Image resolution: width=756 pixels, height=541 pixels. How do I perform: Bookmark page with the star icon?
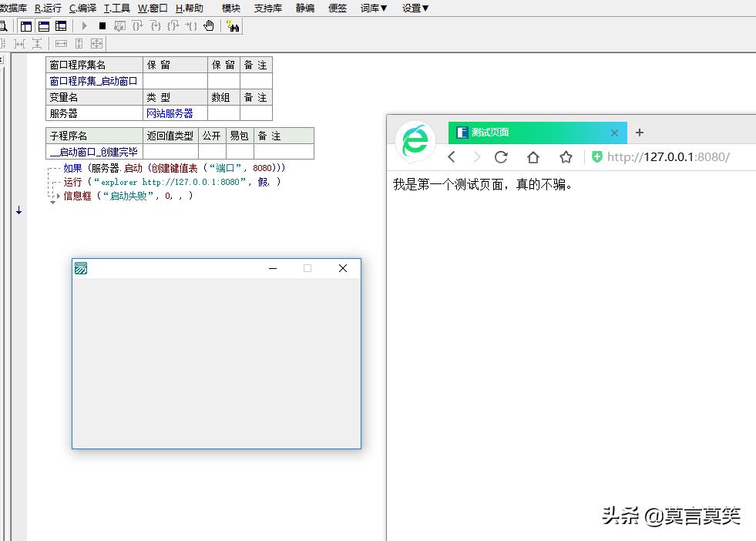[x=566, y=157]
